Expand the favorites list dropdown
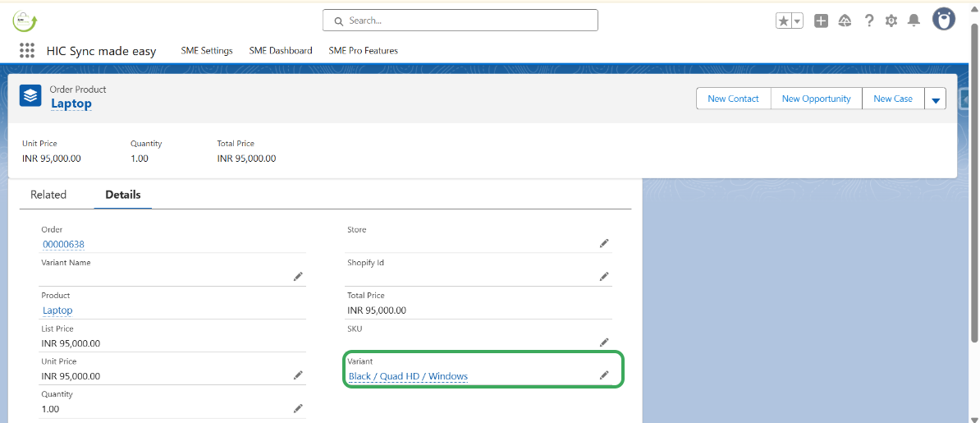The image size is (980, 423). [797, 21]
